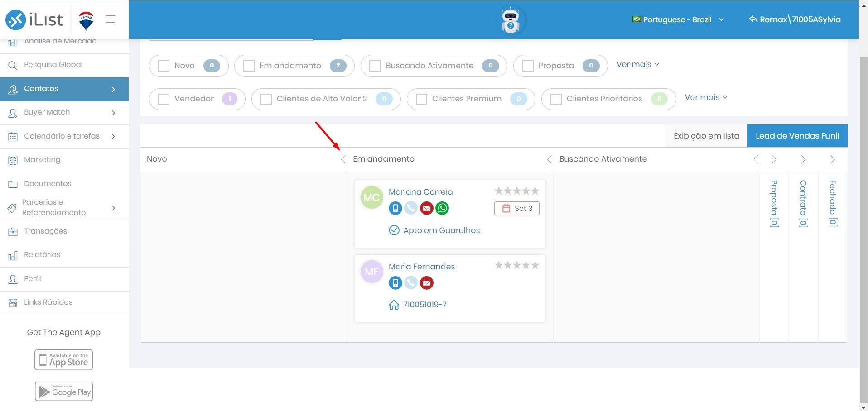
Task: Expand the Parcerias e Referenciamento submenu arrow
Action: click(113, 208)
